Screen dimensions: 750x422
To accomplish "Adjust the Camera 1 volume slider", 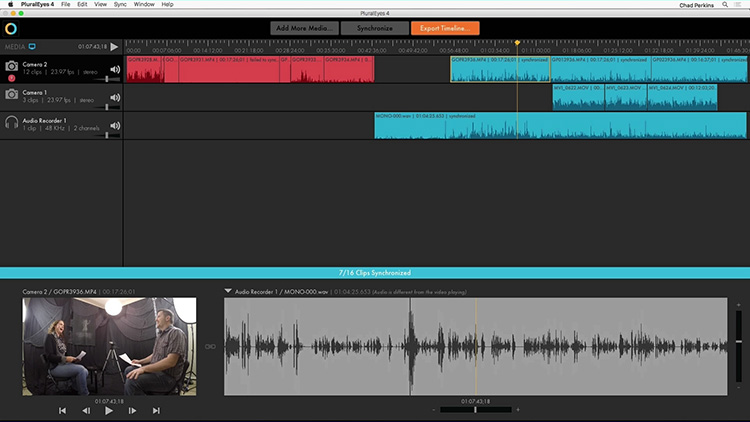I will pos(107,108).
